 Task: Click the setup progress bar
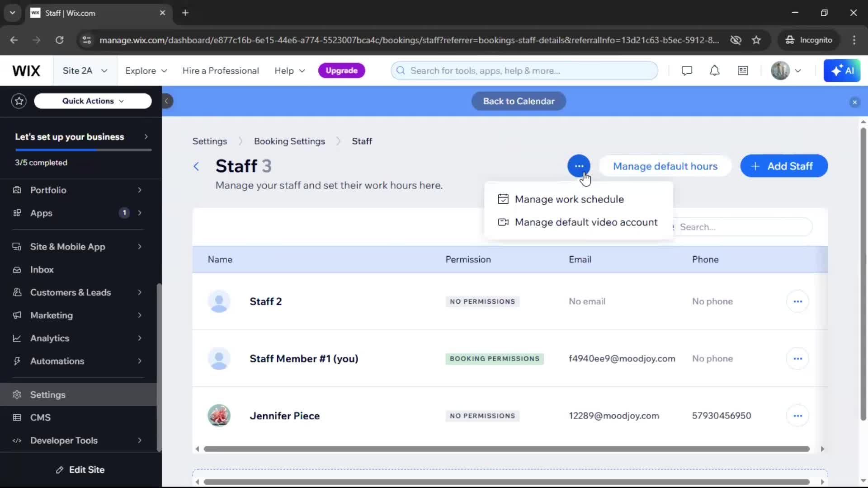click(x=83, y=150)
